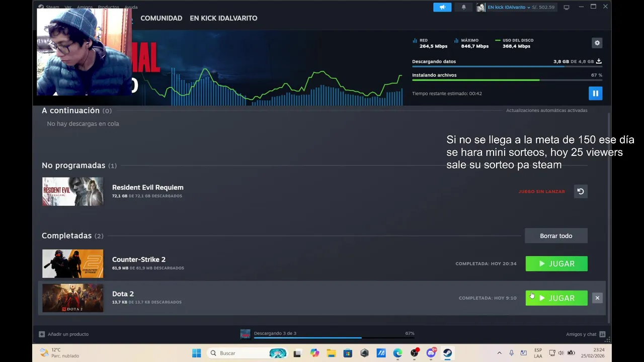Click the Completadas header

72,236
